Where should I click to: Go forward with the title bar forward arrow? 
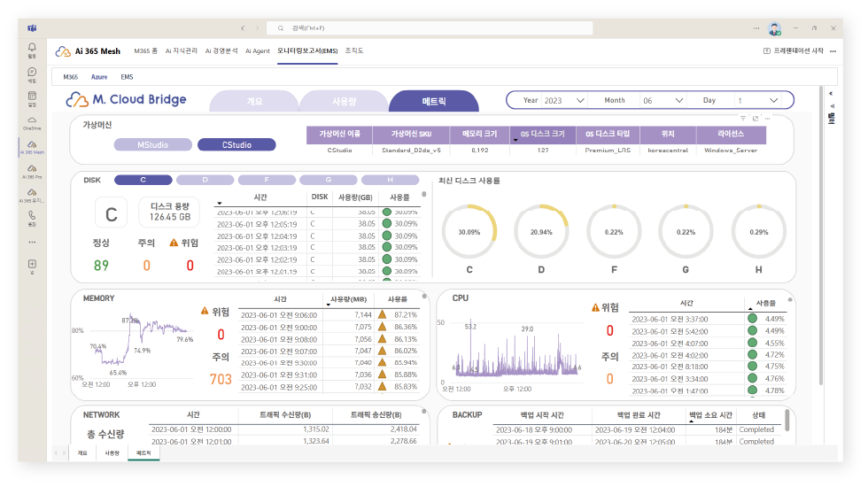[x=257, y=27]
